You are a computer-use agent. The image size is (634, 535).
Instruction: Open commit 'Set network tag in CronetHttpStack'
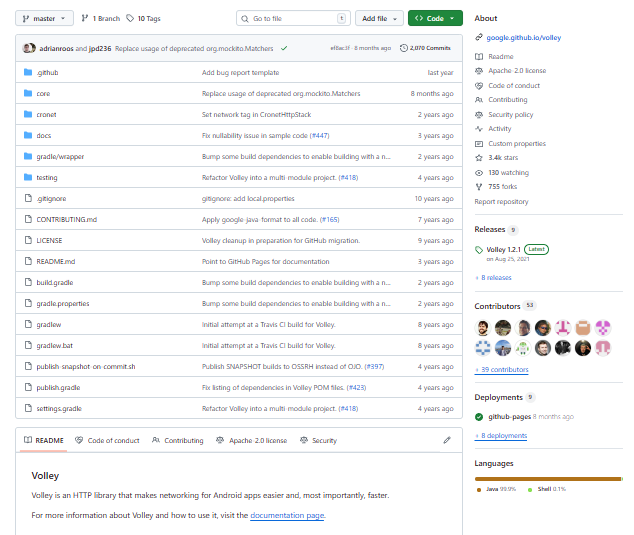(x=256, y=114)
